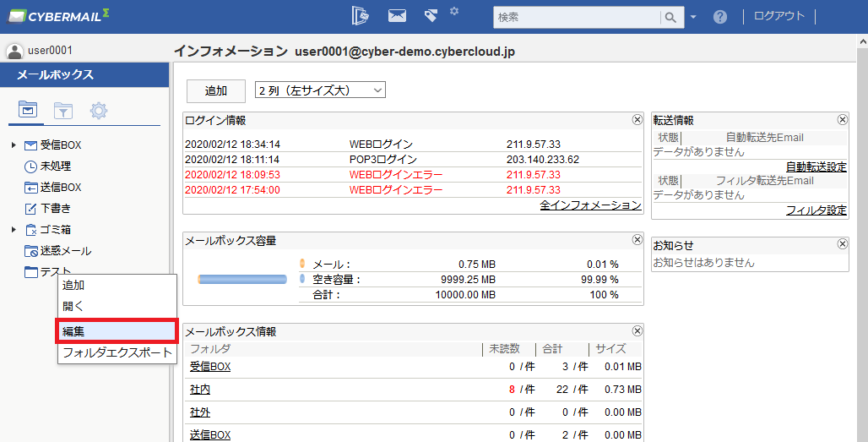
Task: Open the small gear settings icon in header
Action: click(x=454, y=10)
